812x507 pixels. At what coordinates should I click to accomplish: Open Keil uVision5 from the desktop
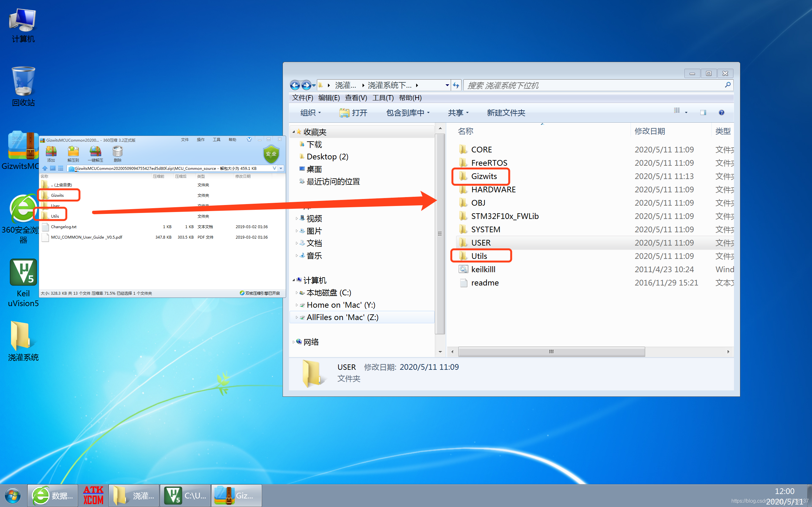point(23,272)
